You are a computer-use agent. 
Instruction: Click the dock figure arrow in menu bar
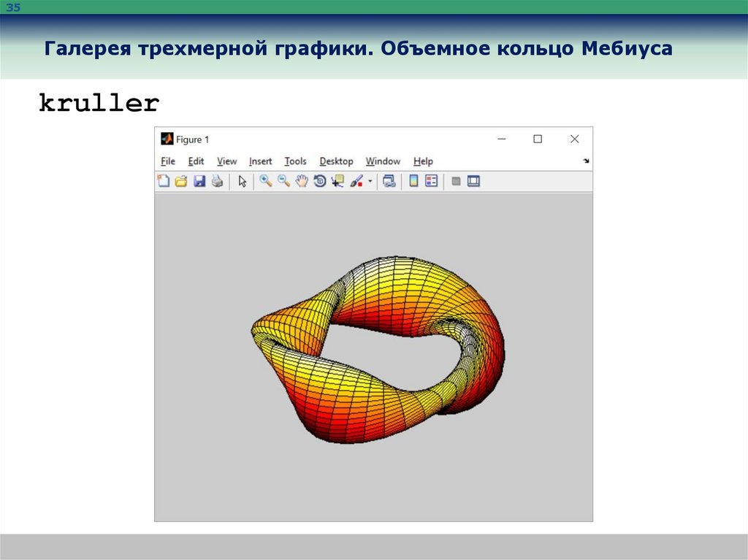pyautogui.click(x=586, y=161)
